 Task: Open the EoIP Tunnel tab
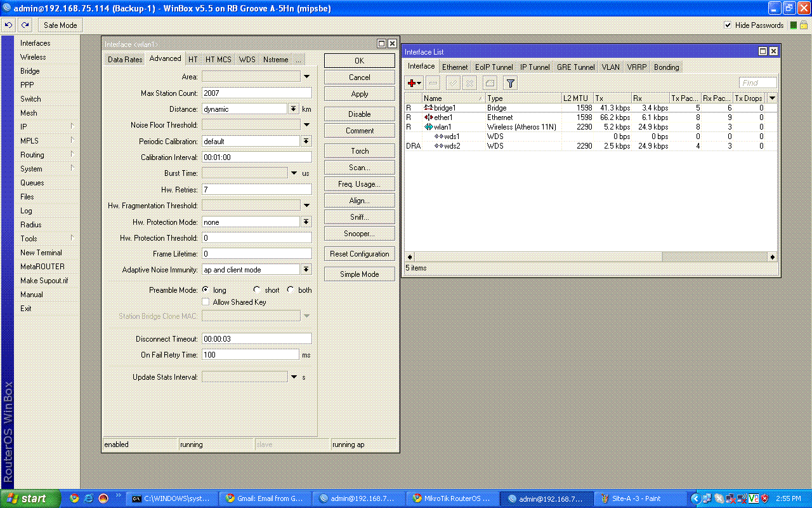(494, 67)
